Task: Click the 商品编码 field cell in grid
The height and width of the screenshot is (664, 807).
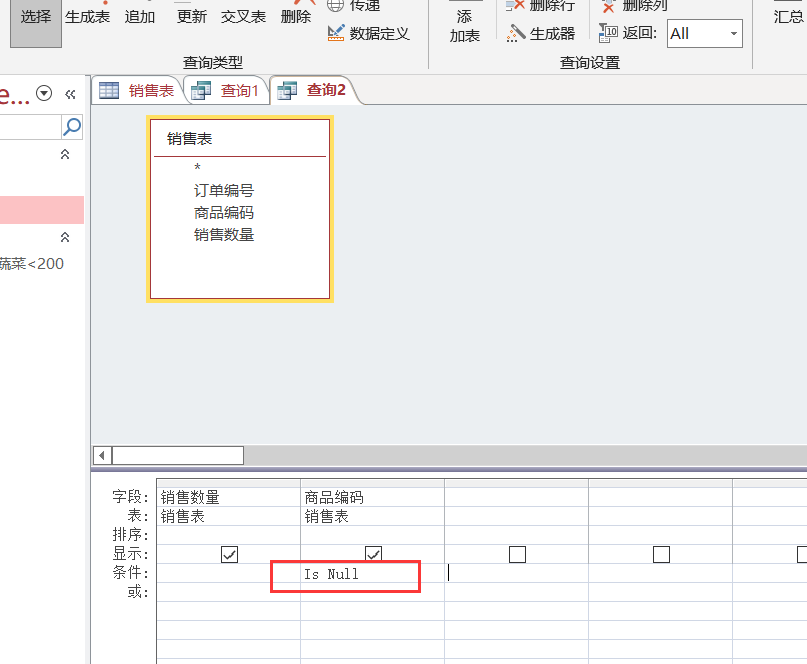Action: tap(373, 497)
